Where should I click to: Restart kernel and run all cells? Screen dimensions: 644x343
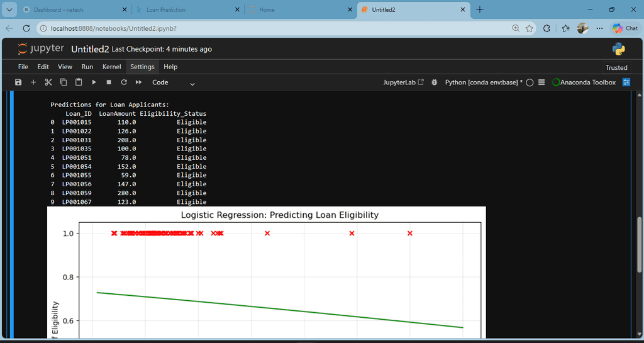(139, 82)
